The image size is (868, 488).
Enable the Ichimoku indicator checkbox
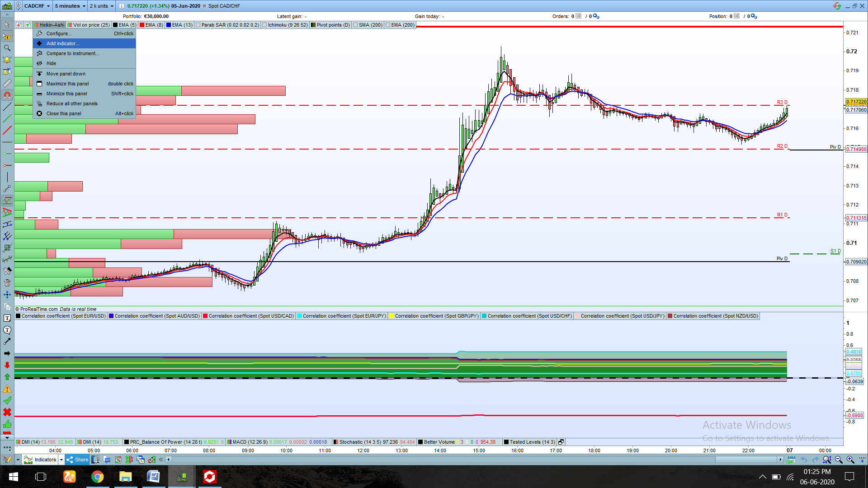coord(264,25)
